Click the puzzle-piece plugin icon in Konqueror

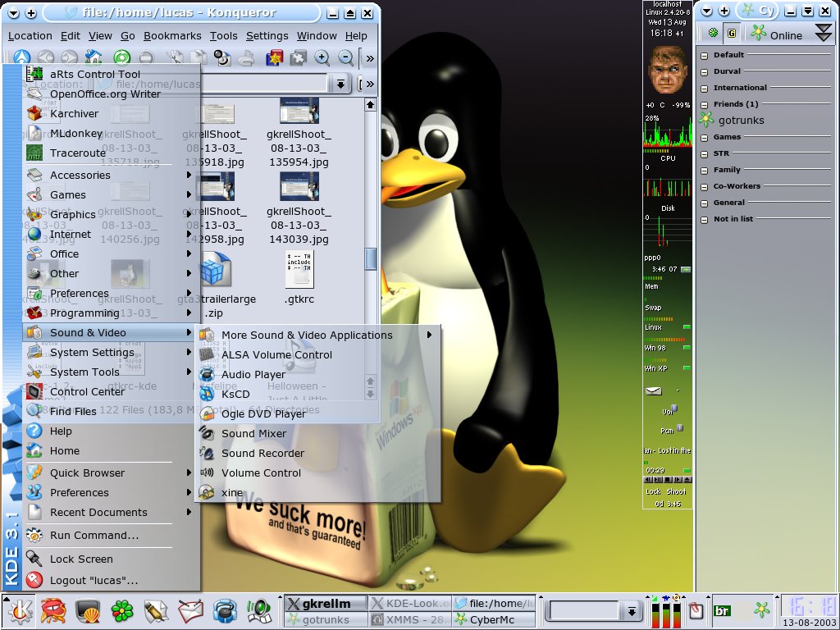298,57
